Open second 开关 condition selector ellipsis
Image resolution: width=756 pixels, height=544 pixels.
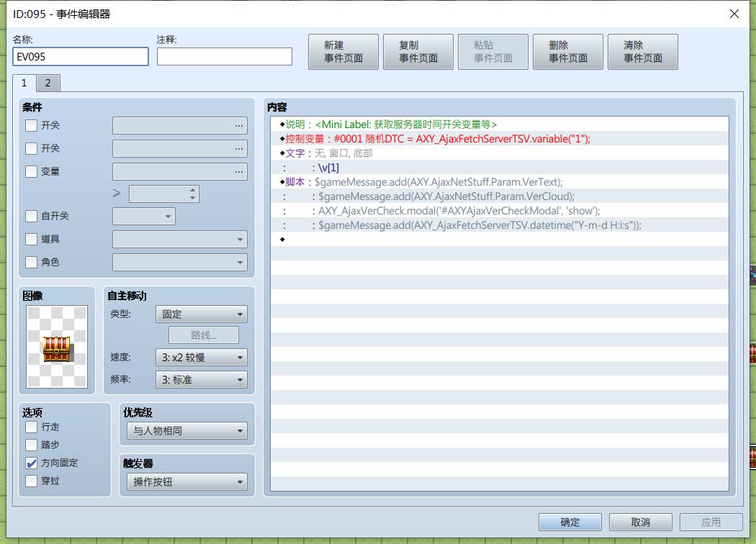pos(238,149)
